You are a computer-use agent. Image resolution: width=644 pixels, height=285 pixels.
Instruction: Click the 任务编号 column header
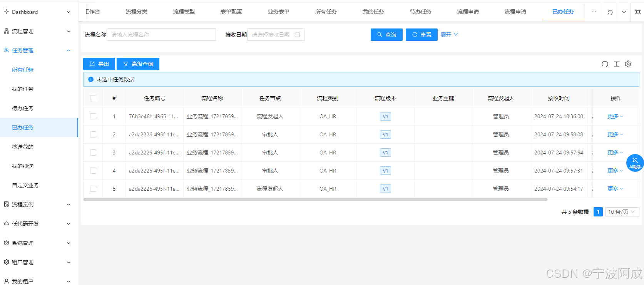point(154,98)
